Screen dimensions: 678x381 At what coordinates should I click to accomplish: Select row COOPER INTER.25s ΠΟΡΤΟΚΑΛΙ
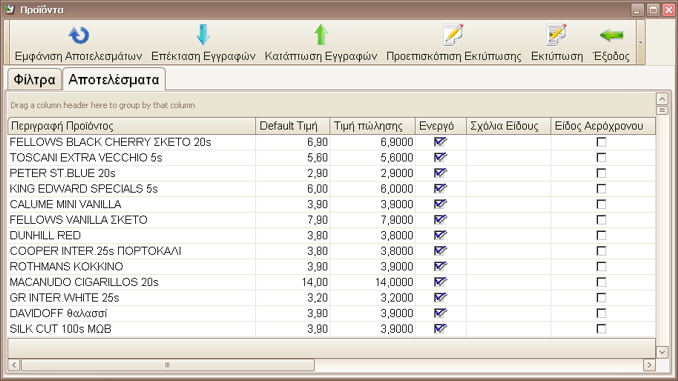click(332, 251)
